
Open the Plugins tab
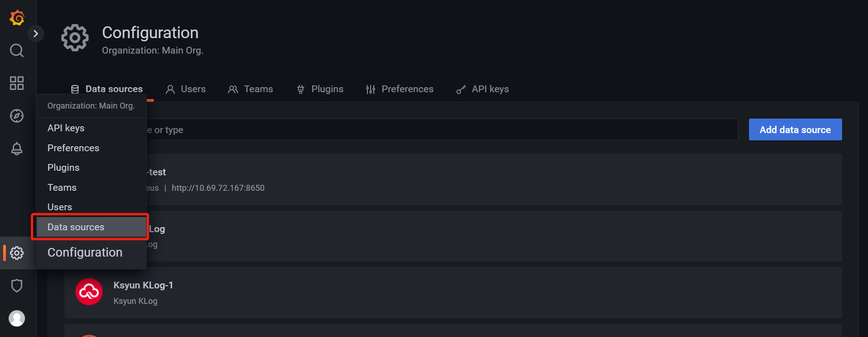click(x=320, y=89)
